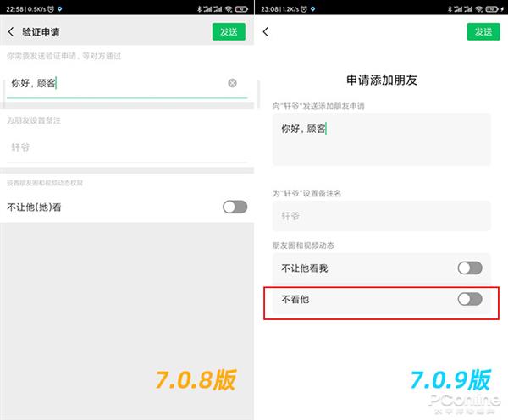508x420 pixels.
Task: Tap the battery icon in right status bar
Action: click(x=492, y=9)
